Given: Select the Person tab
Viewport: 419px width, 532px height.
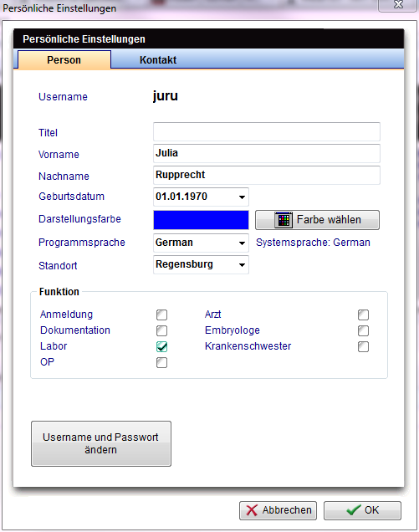Looking at the screenshot, I should pyautogui.click(x=64, y=60).
